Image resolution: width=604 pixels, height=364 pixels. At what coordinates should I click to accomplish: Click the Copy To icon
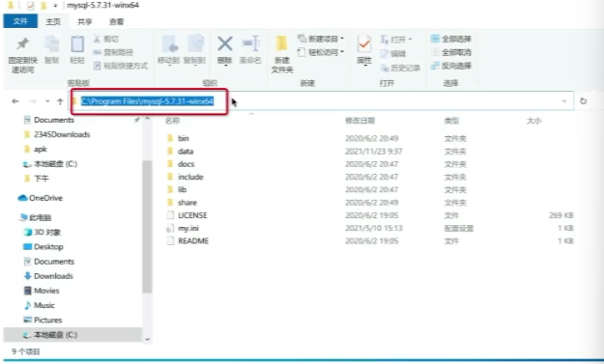point(195,44)
